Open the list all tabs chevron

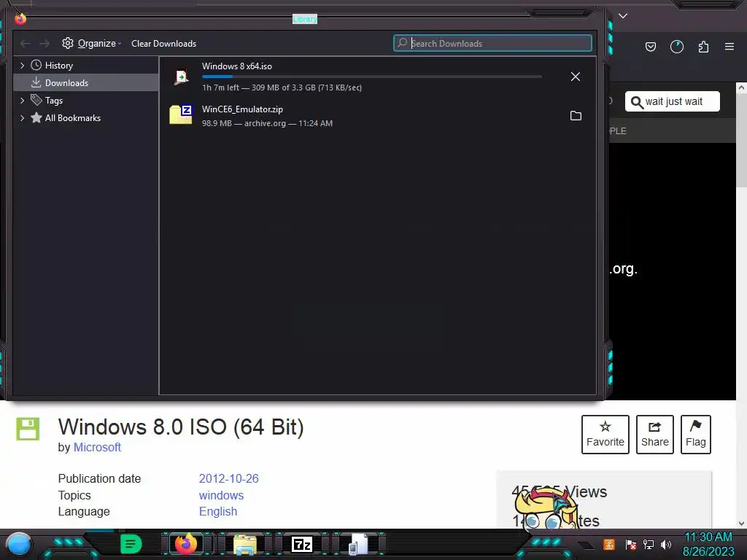623,16
